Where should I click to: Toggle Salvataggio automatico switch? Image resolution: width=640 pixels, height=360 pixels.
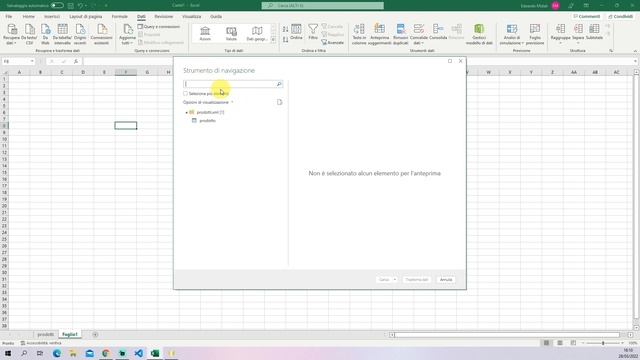[x=57, y=6]
